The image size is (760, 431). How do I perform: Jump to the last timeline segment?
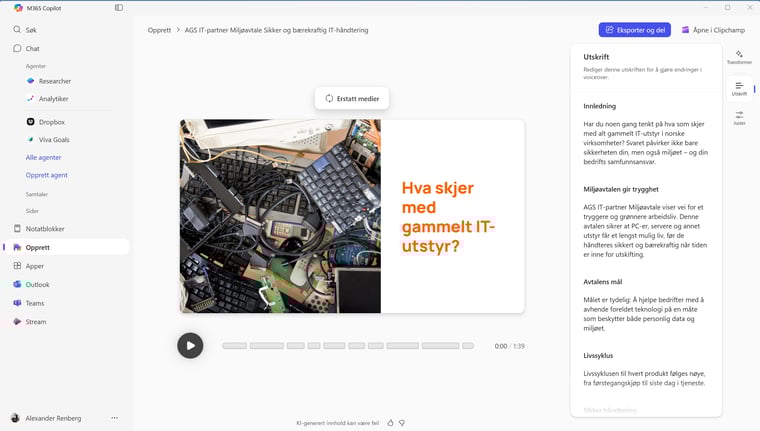click(x=468, y=346)
